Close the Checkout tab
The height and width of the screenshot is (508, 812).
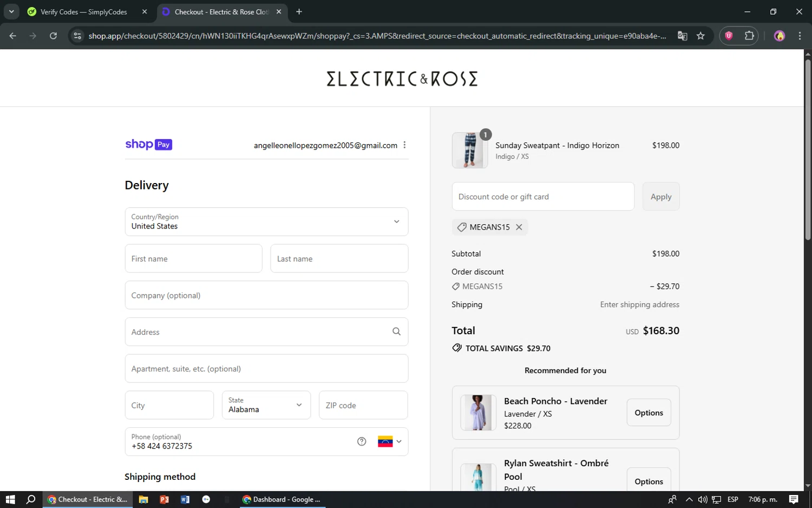click(279, 11)
